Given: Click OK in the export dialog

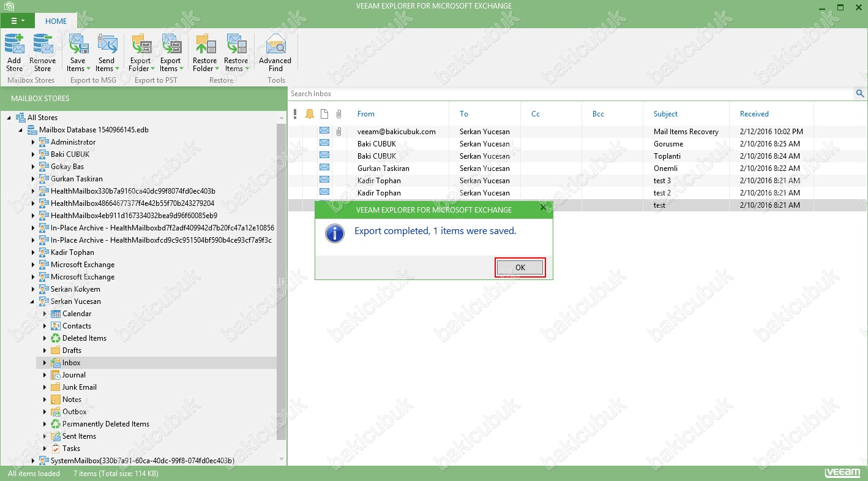Looking at the screenshot, I should coord(520,267).
